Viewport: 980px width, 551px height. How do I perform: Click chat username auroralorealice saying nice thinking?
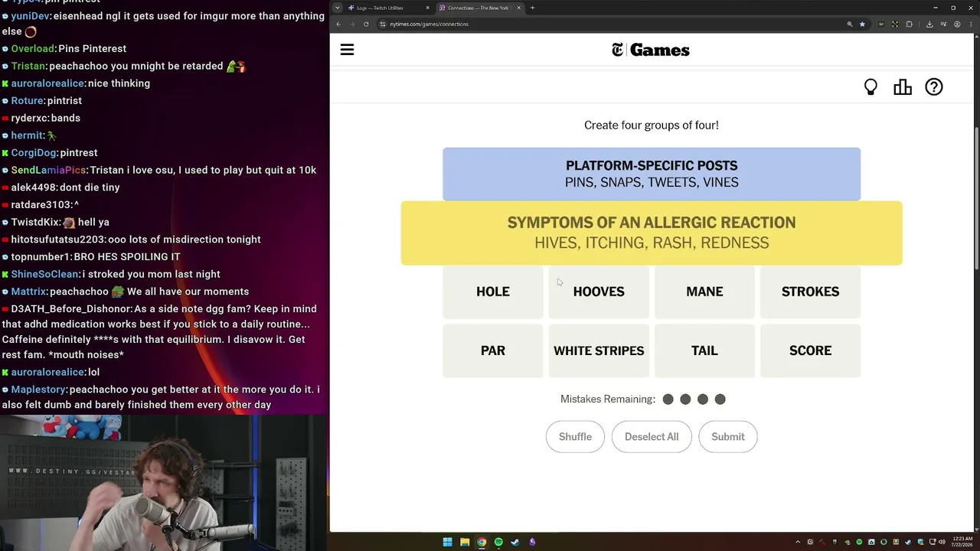[47, 83]
